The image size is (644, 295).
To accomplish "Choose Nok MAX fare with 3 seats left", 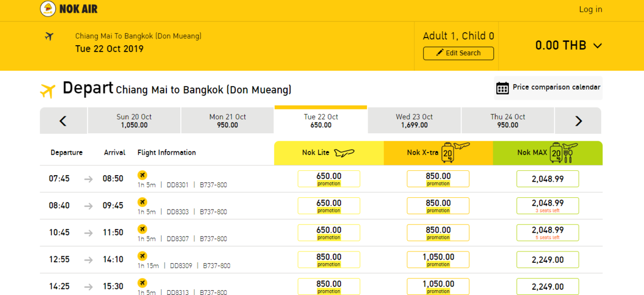I will 548,206.
